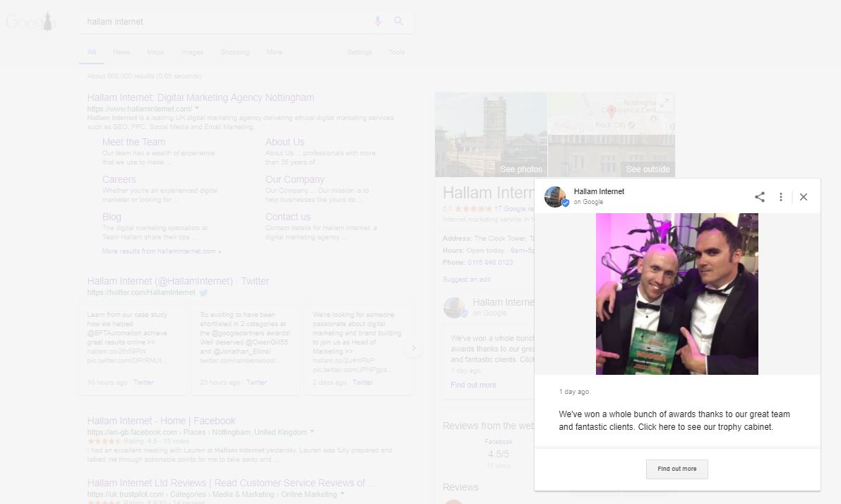The width and height of the screenshot is (841, 504).
Task: Open the Meet the Team sitelink
Action: tap(133, 142)
